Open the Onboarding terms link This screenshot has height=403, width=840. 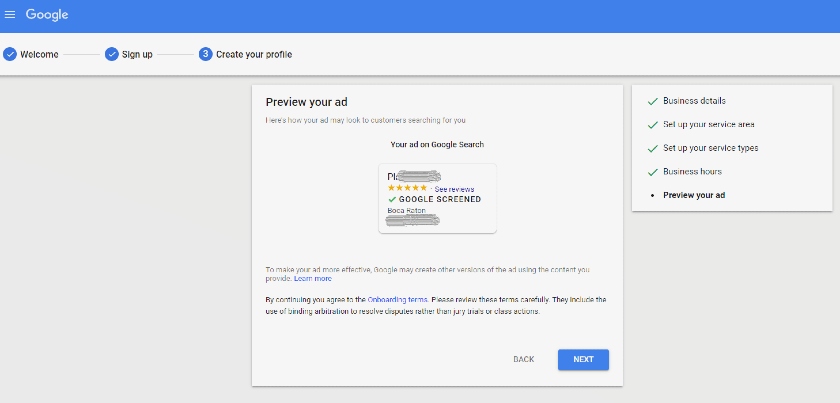[x=398, y=300]
